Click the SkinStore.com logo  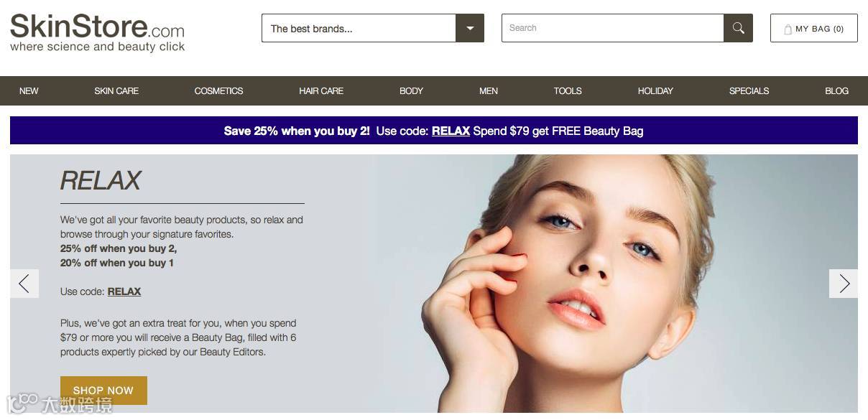tap(98, 33)
